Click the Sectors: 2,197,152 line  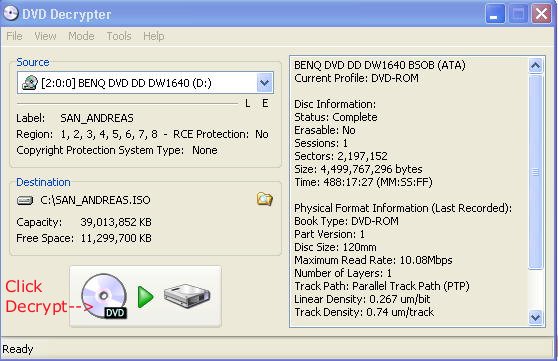coord(341,156)
